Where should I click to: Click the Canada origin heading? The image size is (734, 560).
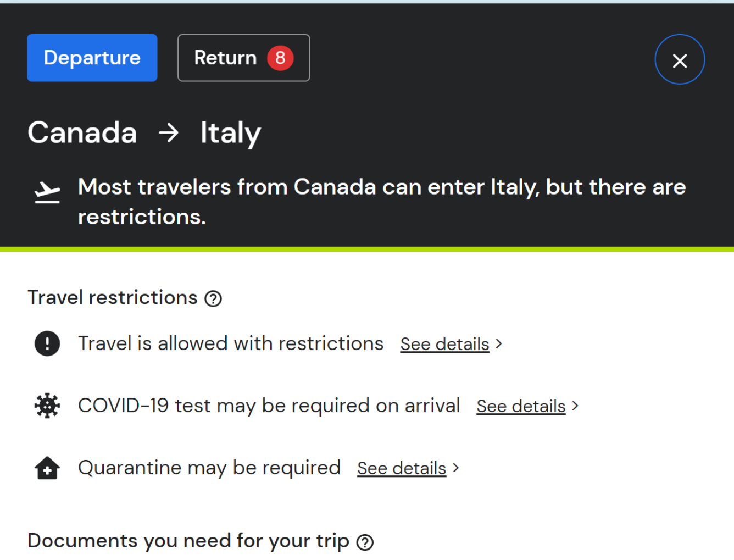(x=82, y=132)
